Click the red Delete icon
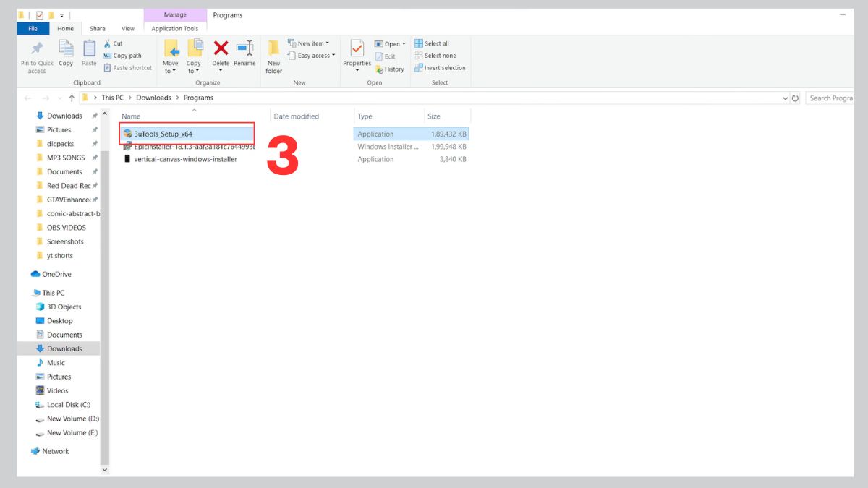This screenshot has width=868, height=488. click(x=221, y=49)
